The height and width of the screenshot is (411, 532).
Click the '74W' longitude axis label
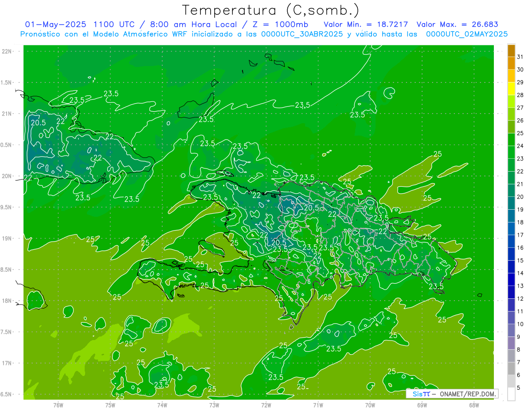click(162, 405)
